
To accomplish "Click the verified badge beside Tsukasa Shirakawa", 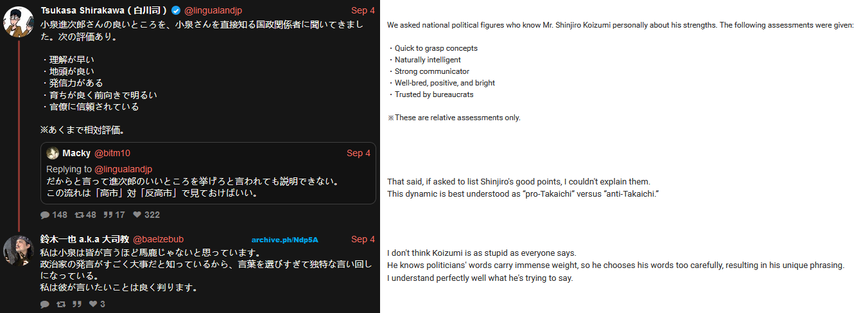I will (x=175, y=11).
